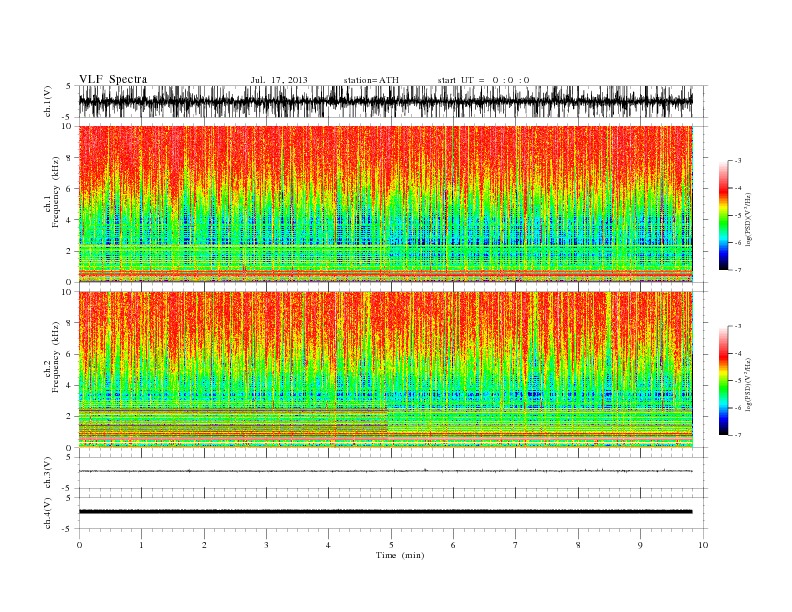This screenshot has height=612, width=792.
Task: Click the time axis tick label '7'
Action: click(516, 545)
